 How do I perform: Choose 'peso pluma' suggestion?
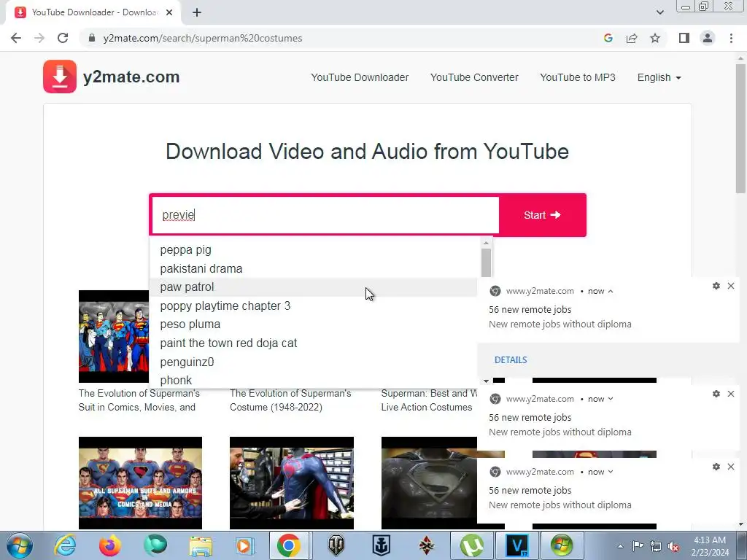313,324
